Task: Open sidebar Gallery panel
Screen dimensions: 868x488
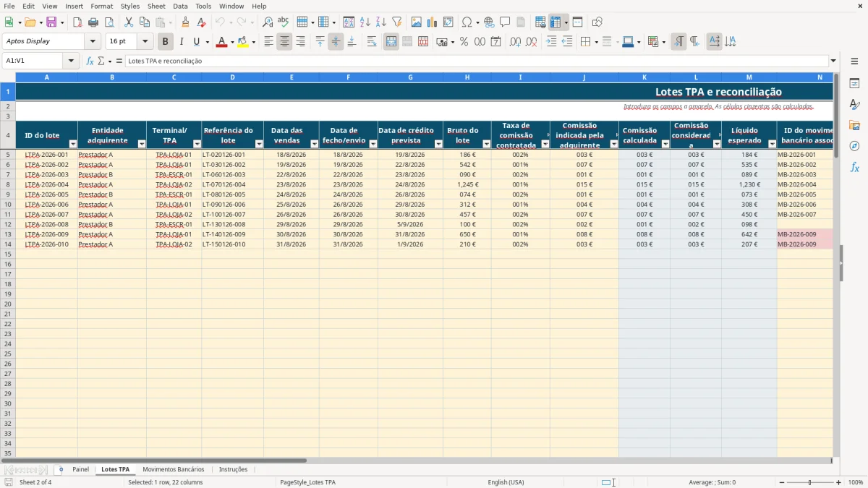Action: coord(854,125)
